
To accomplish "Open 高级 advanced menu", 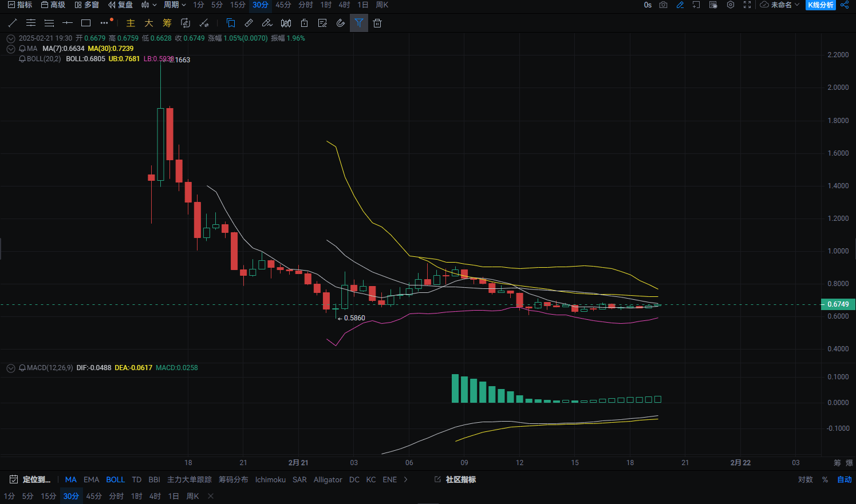I will [53, 5].
